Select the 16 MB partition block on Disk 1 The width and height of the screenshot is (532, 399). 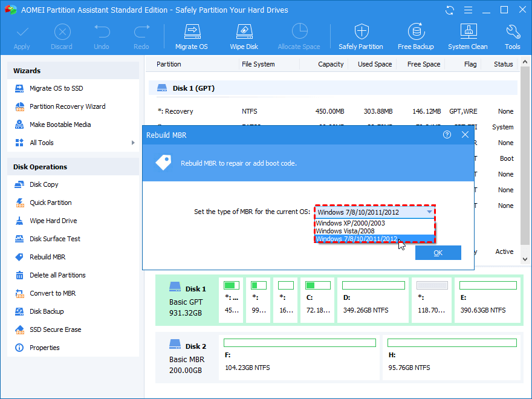tap(286, 300)
